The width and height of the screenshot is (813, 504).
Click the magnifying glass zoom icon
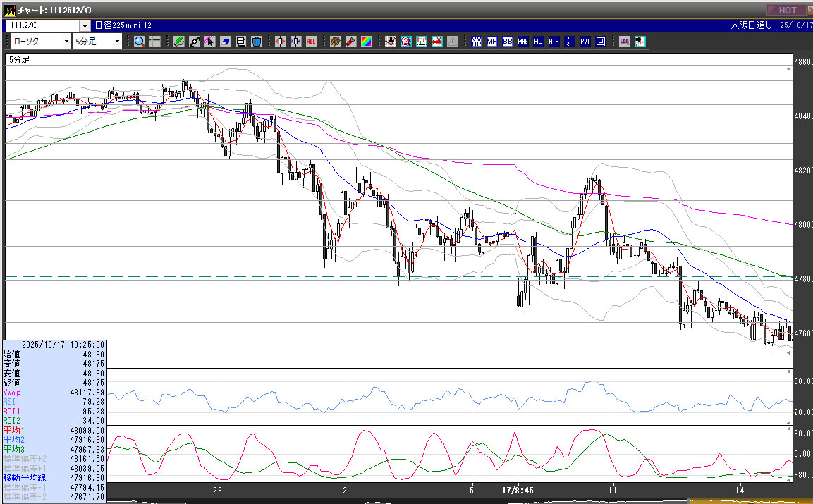tap(140, 42)
